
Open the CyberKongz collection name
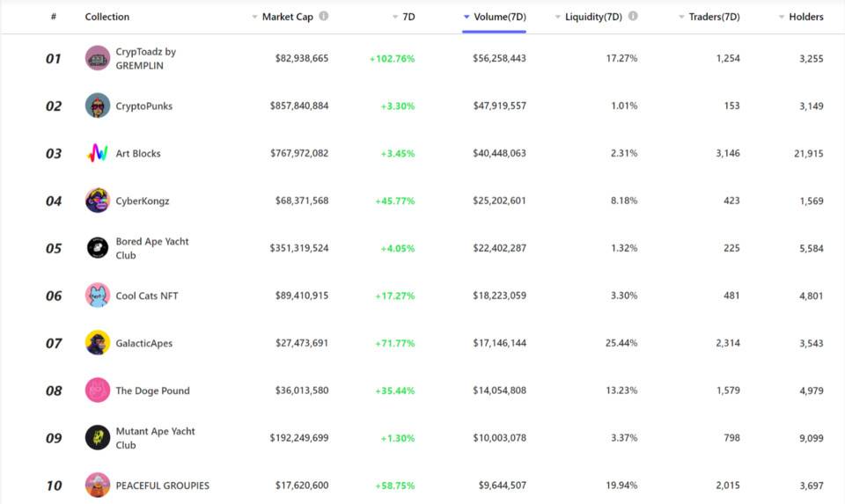143,201
